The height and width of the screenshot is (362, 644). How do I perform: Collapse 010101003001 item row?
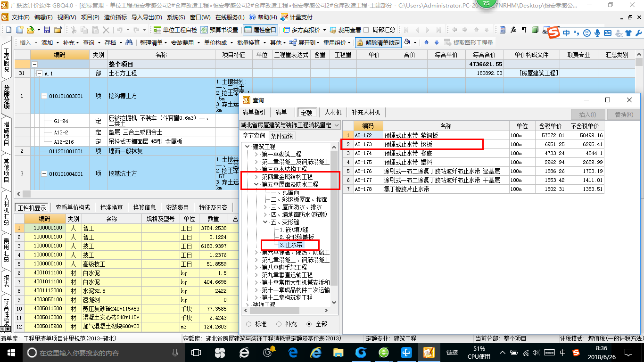coord(44,96)
